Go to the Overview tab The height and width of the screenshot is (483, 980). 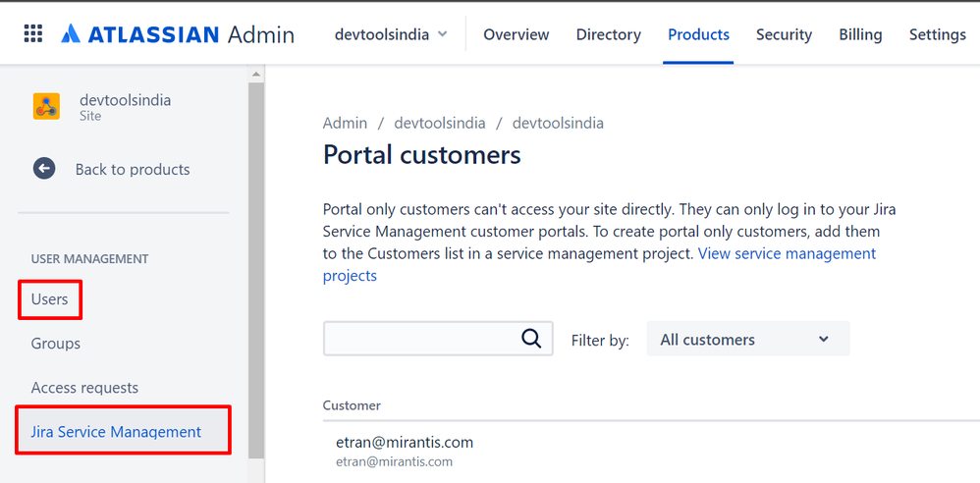point(516,34)
